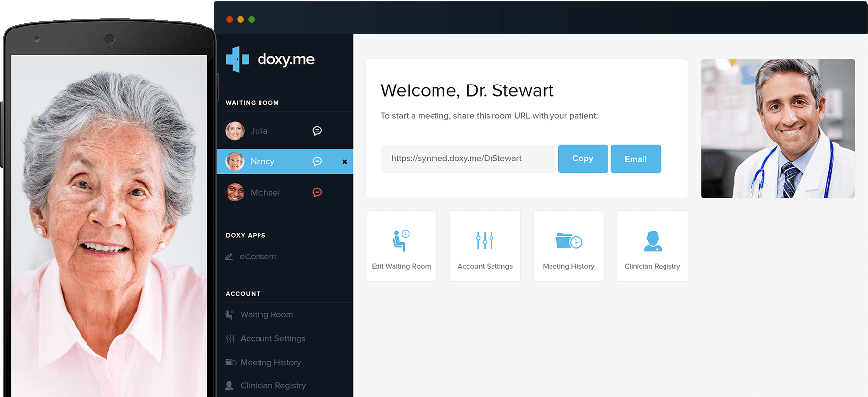Screen dimensions: 868x397
Task: Click the WAITING ROOM section header
Action: (x=252, y=103)
